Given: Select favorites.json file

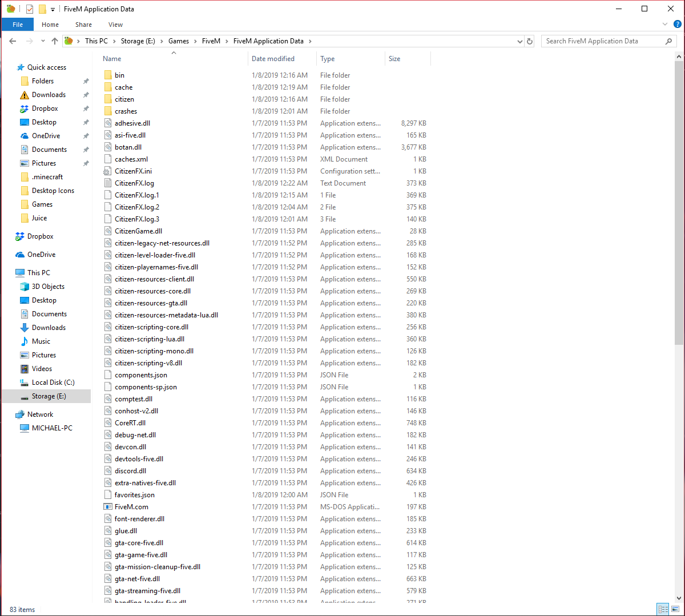Looking at the screenshot, I should (135, 495).
